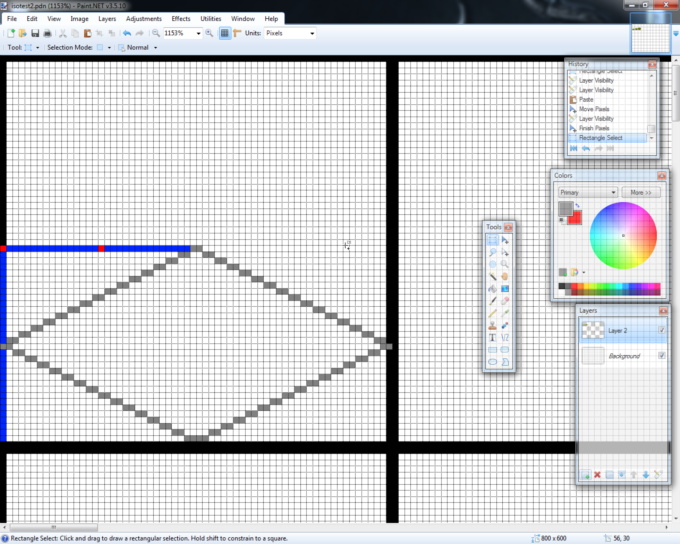Select the Move Selected Pixels tool
The height and width of the screenshot is (544, 680).
(x=505, y=240)
